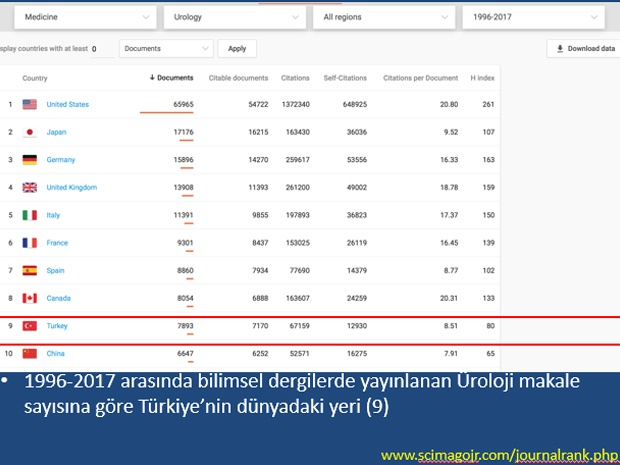The width and height of the screenshot is (620, 465).
Task: Click the Canada flag icon
Action: click(29, 298)
